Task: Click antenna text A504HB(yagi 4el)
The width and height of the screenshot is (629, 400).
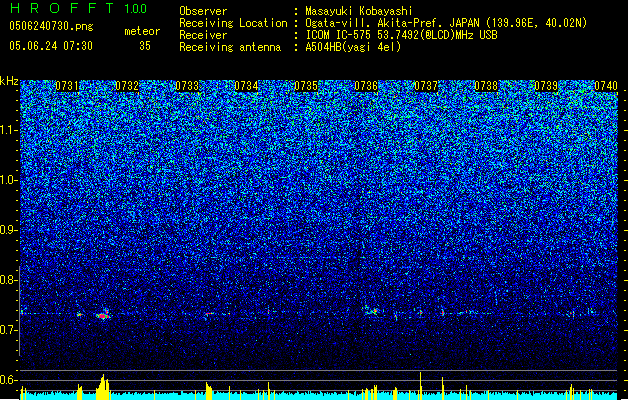Action: click(x=353, y=47)
